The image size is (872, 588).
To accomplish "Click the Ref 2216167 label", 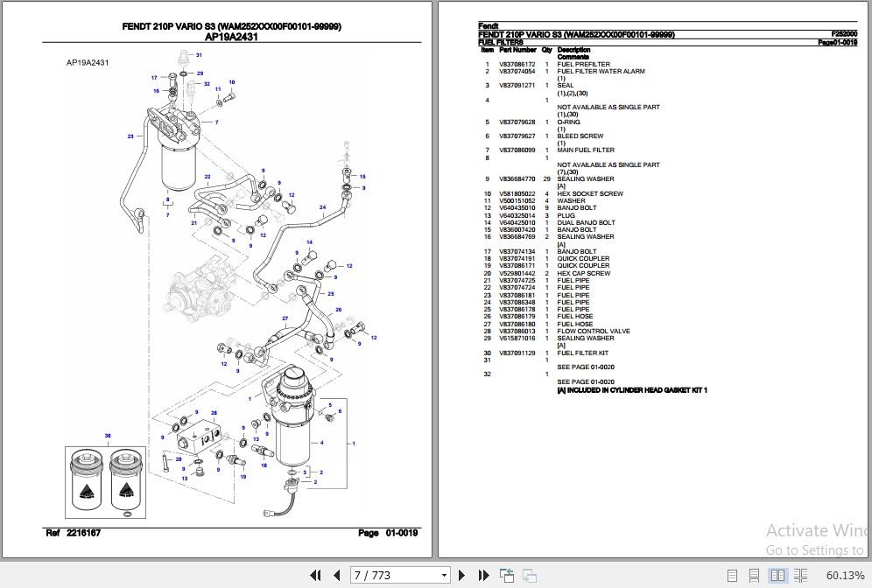I will (73, 533).
